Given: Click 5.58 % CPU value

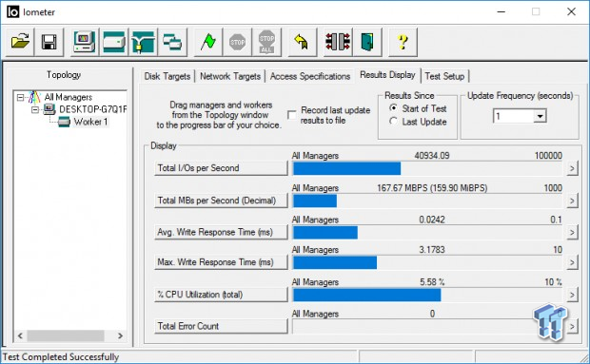Looking at the screenshot, I should pyautogui.click(x=432, y=282).
